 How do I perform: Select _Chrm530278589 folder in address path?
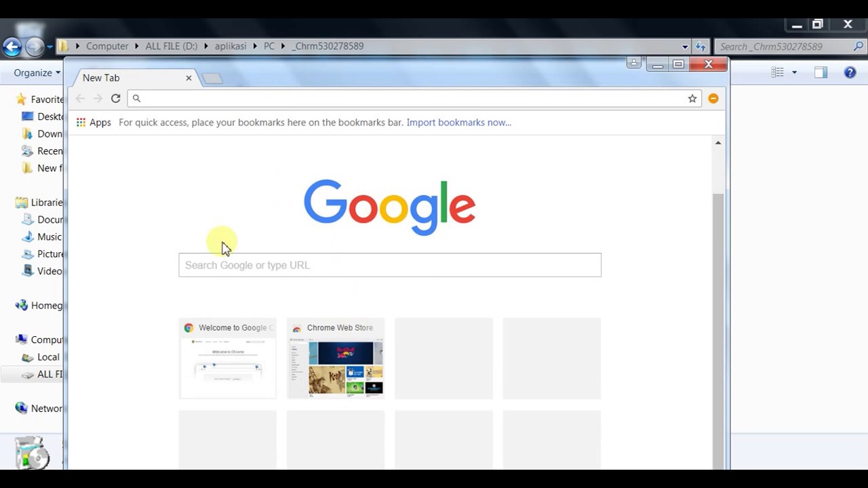click(328, 46)
